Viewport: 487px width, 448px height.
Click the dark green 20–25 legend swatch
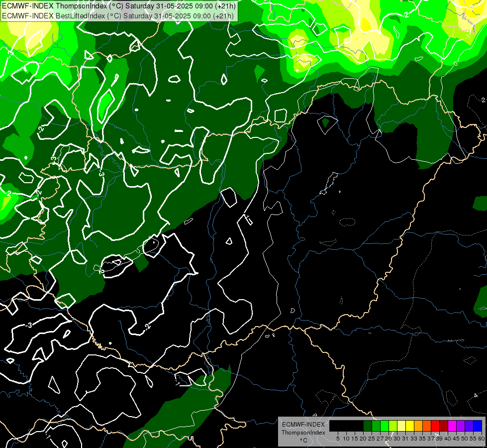pyautogui.click(x=368, y=426)
